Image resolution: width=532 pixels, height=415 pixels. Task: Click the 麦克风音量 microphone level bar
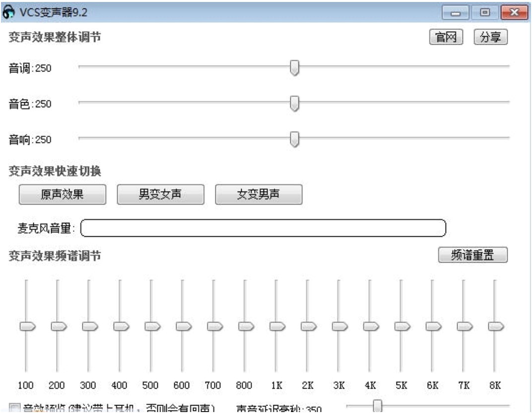click(x=263, y=228)
